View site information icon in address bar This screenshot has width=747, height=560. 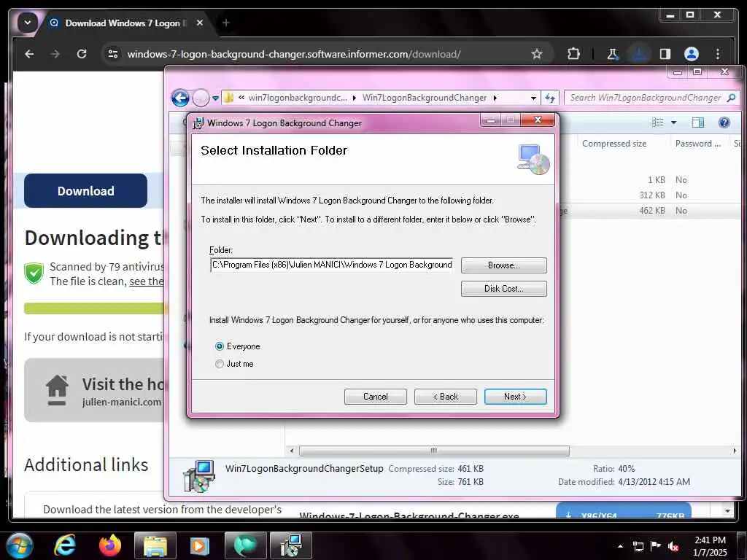click(113, 54)
